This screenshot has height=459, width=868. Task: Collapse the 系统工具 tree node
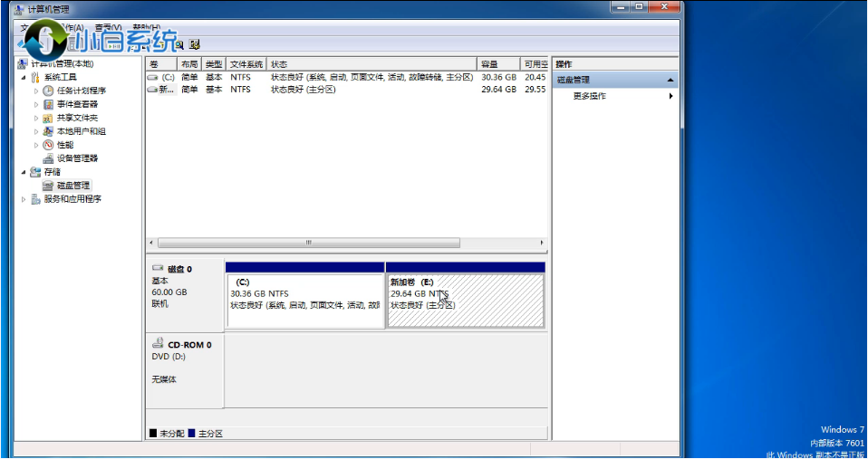[24, 78]
